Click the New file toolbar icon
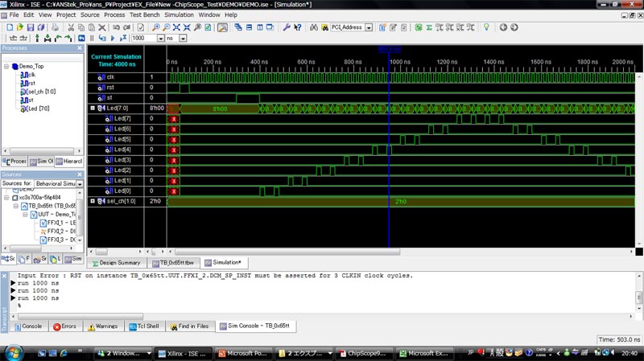The height and width of the screenshot is (361, 644). click(x=10, y=27)
